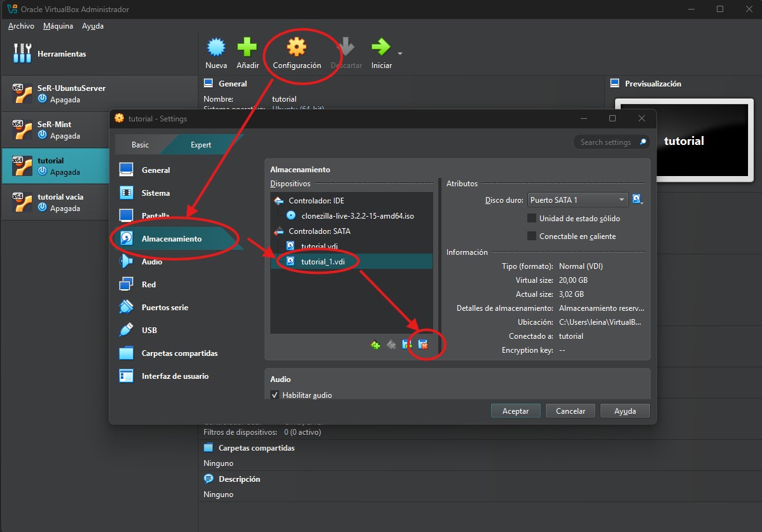Click in the Search settings field
This screenshot has width=762, height=532.
[611, 142]
